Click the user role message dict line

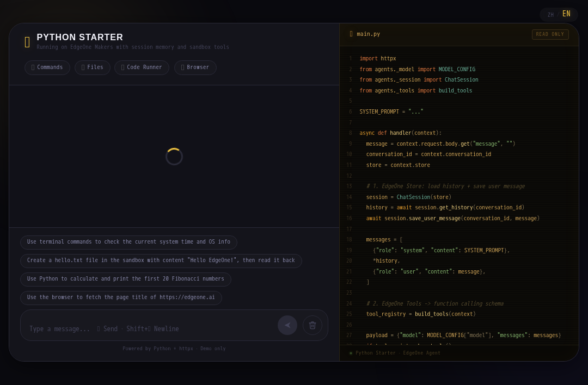click(429, 271)
